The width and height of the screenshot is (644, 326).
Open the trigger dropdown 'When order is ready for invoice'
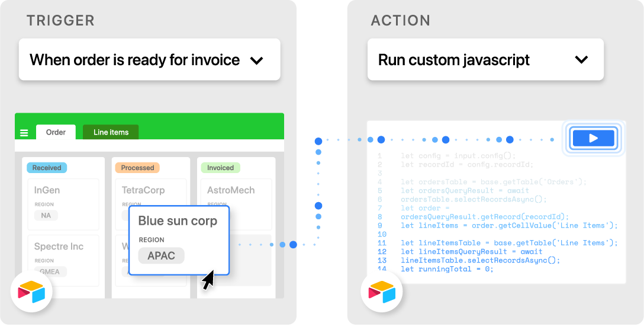click(150, 60)
